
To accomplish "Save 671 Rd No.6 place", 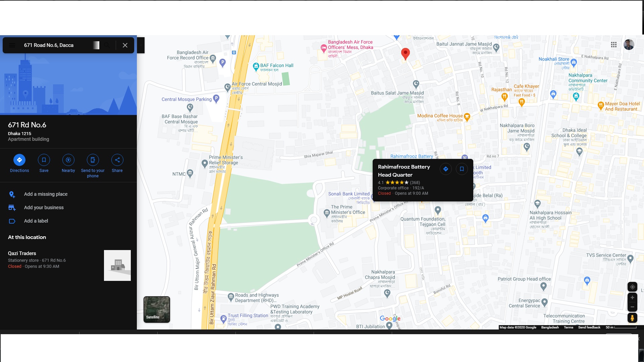I will pos(44,164).
